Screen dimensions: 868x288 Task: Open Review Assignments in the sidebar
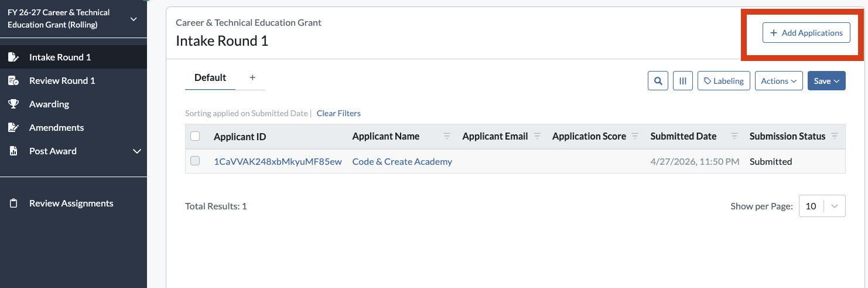pyautogui.click(x=73, y=203)
